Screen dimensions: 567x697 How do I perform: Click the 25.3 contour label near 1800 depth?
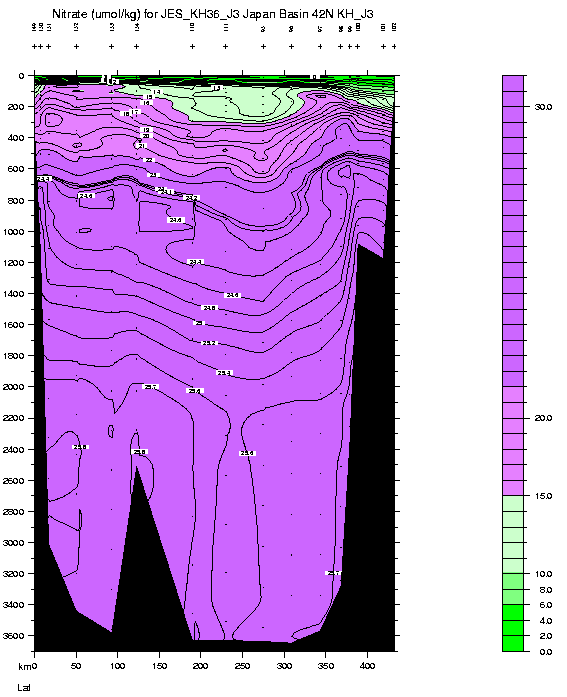pos(224,373)
